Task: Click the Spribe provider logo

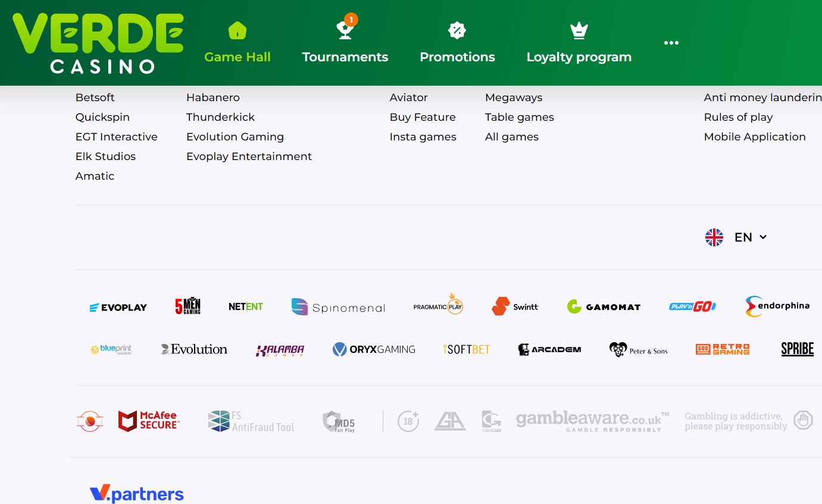Action: pyautogui.click(x=797, y=349)
